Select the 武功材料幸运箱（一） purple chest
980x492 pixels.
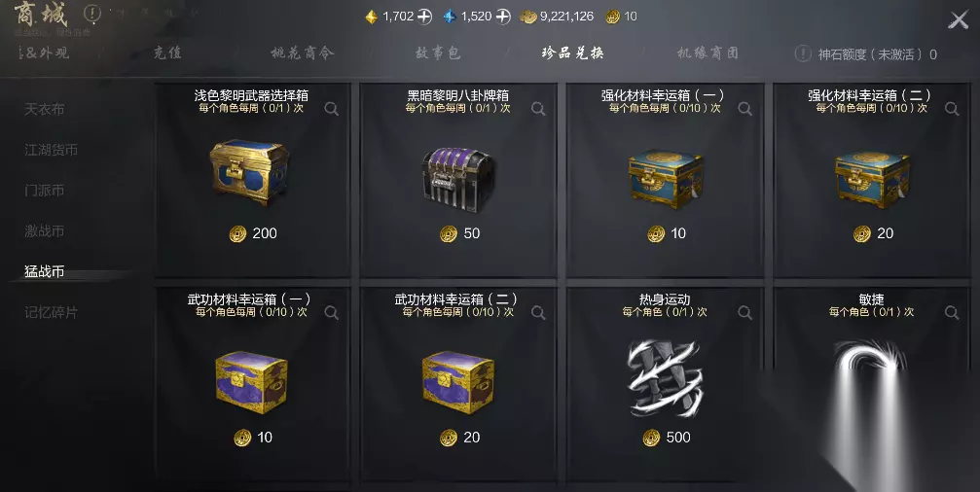[x=251, y=382]
